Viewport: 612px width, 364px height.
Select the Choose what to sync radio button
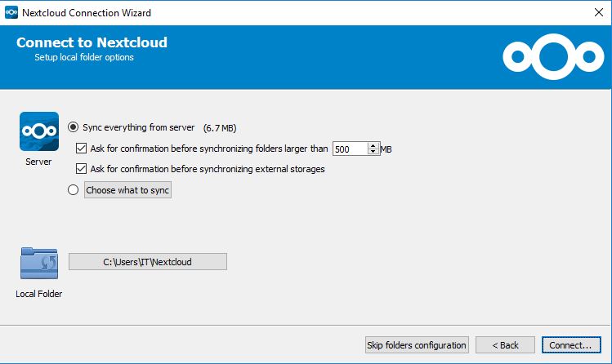coord(73,190)
